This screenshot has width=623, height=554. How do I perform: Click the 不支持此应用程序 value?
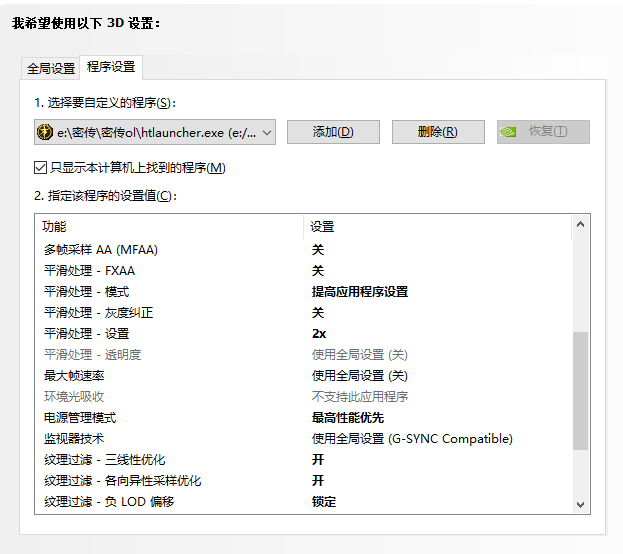click(x=360, y=397)
